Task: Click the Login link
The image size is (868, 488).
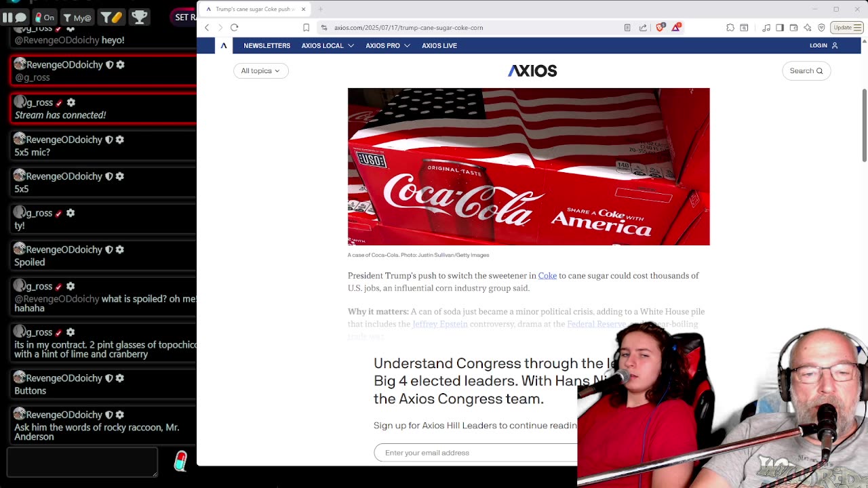Action: point(824,45)
